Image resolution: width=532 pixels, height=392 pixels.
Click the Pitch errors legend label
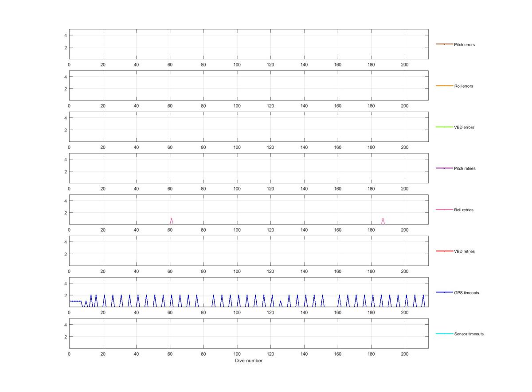click(x=464, y=45)
